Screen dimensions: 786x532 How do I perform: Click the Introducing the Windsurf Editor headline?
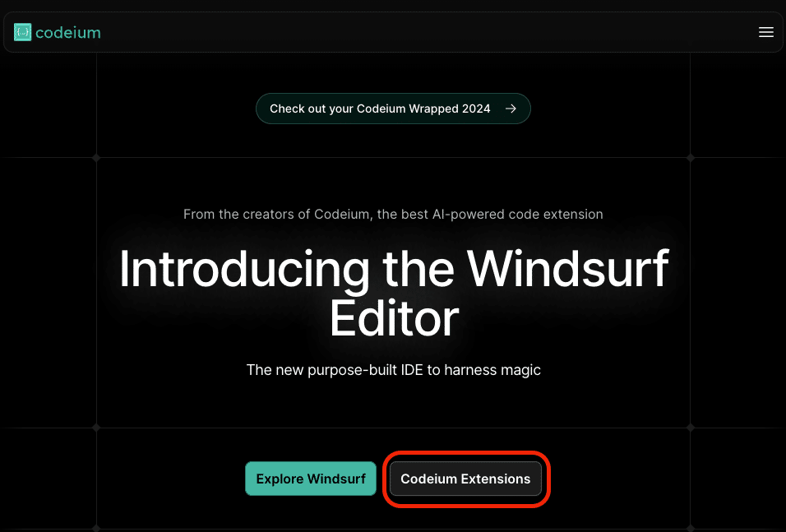(393, 292)
